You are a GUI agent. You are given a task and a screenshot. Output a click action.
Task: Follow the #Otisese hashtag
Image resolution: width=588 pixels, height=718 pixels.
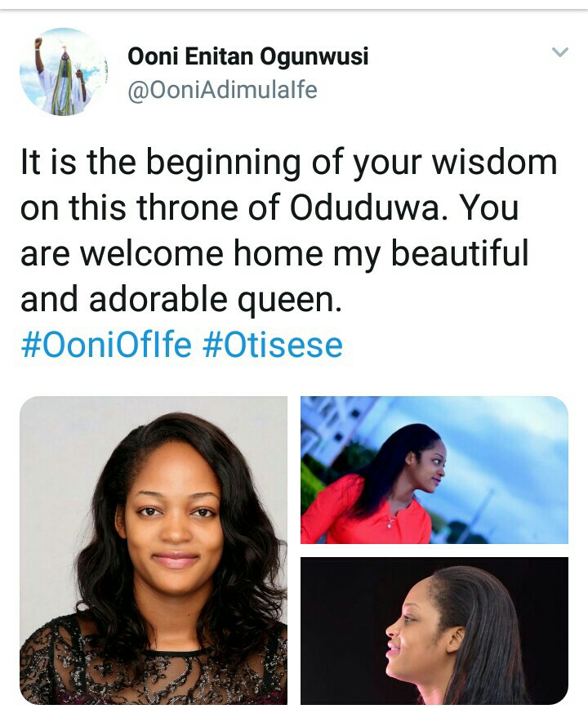point(272,346)
